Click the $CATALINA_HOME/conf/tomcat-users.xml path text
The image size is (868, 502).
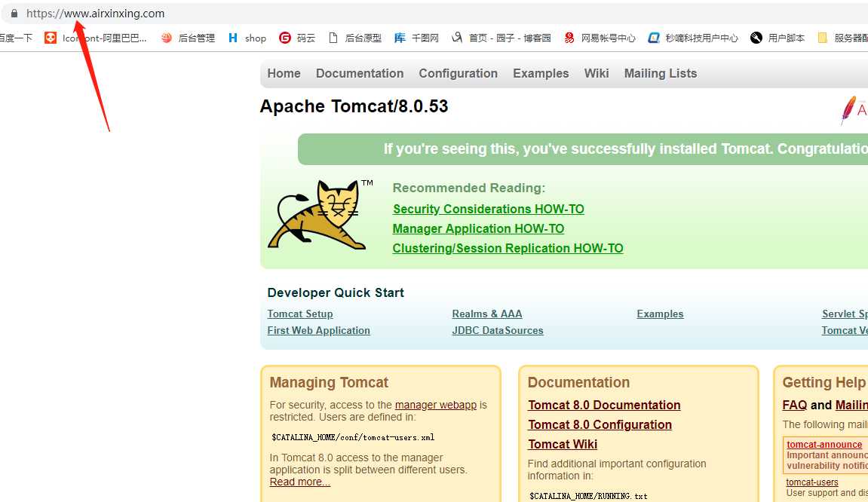click(x=353, y=437)
